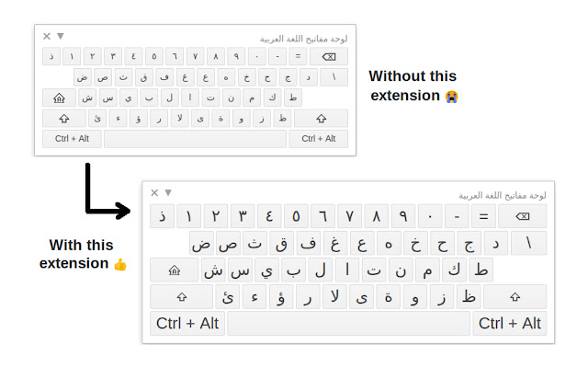Toggle Caps Lock on the smaller keyboard
The width and height of the screenshot is (588, 368).
pos(59,98)
